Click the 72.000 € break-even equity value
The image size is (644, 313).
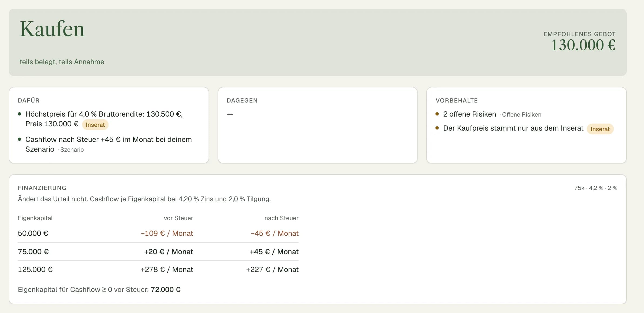[x=166, y=290]
